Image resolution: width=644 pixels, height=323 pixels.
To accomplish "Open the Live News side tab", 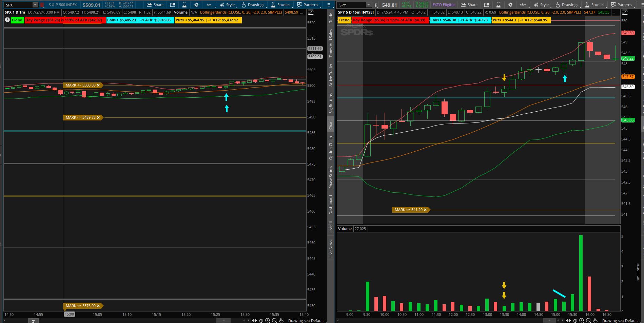I will point(331,248).
